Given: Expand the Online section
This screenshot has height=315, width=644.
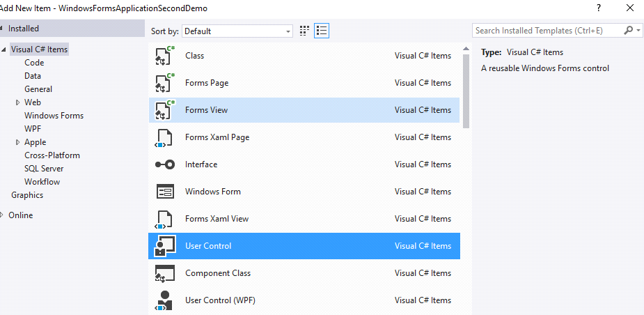Looking at the screenshot, I should 2,215.
